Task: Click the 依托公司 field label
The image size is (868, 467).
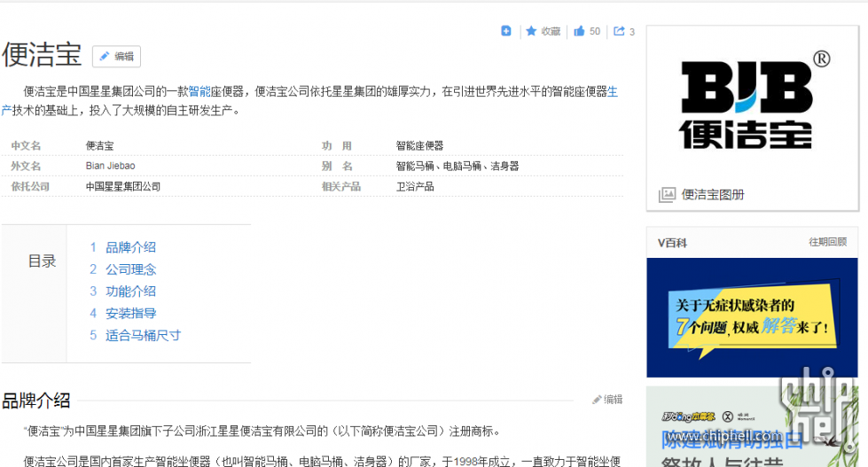Action: (30, 186)
